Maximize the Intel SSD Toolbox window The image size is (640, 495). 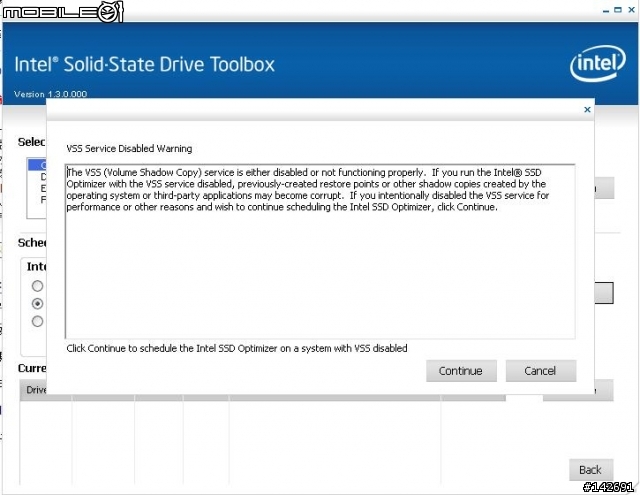coord(618,10)
